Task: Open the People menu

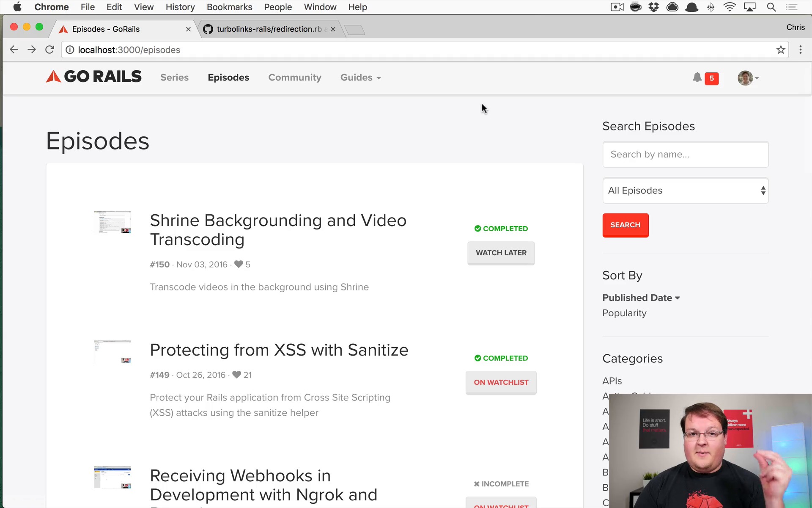Action: pyautogui.click(x=278, y=7)
